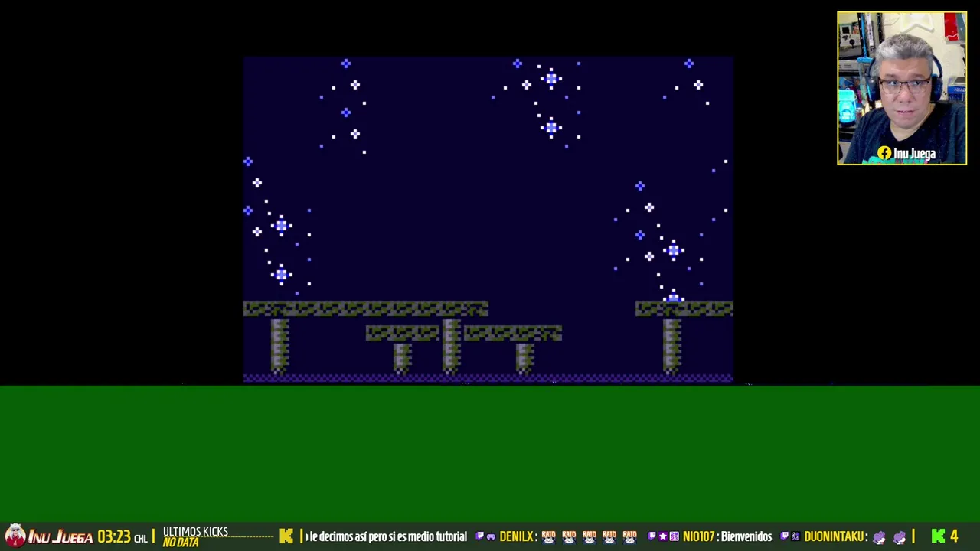The image size is (980, 551).
Task: Click the last RAID emote before NIO107
Action: point(629,536)
